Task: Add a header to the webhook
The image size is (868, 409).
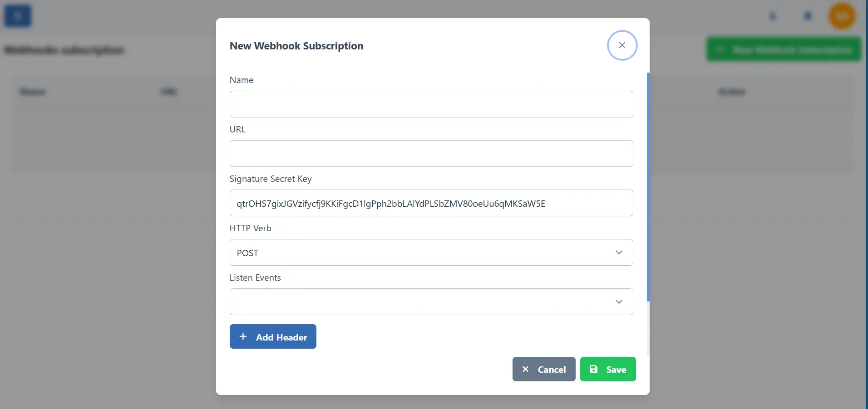Action: (x=272, y=336)
